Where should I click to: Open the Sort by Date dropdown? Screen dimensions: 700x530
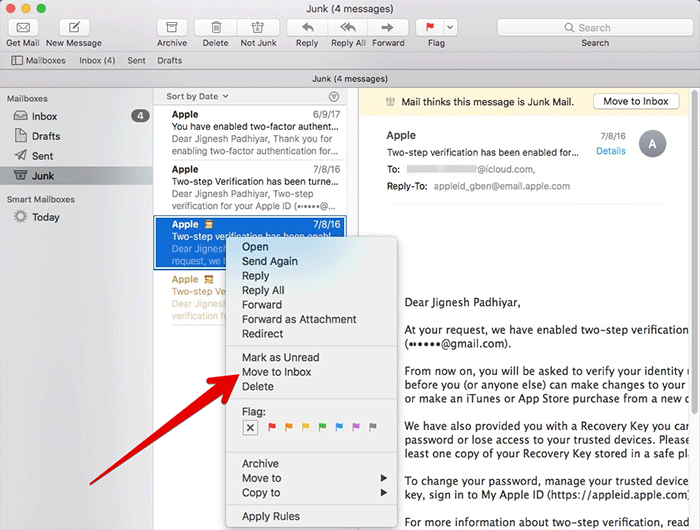[x=197, y=96]
